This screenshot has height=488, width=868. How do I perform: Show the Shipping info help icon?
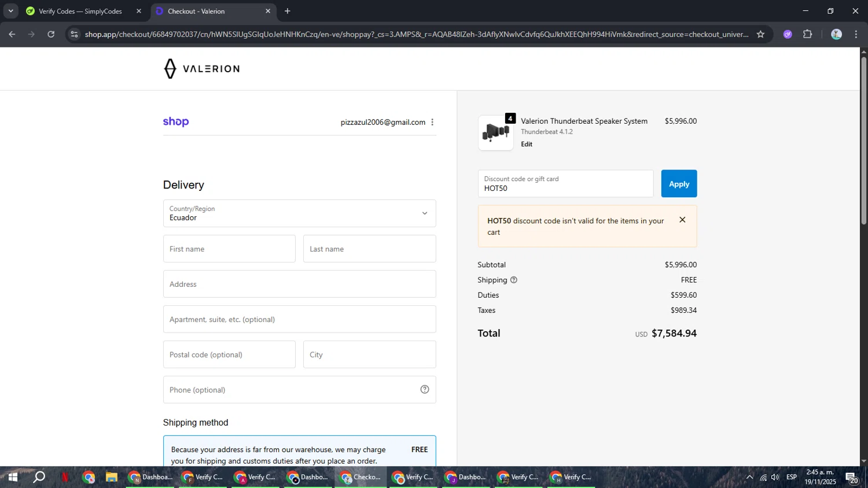[x=513, y=280]
